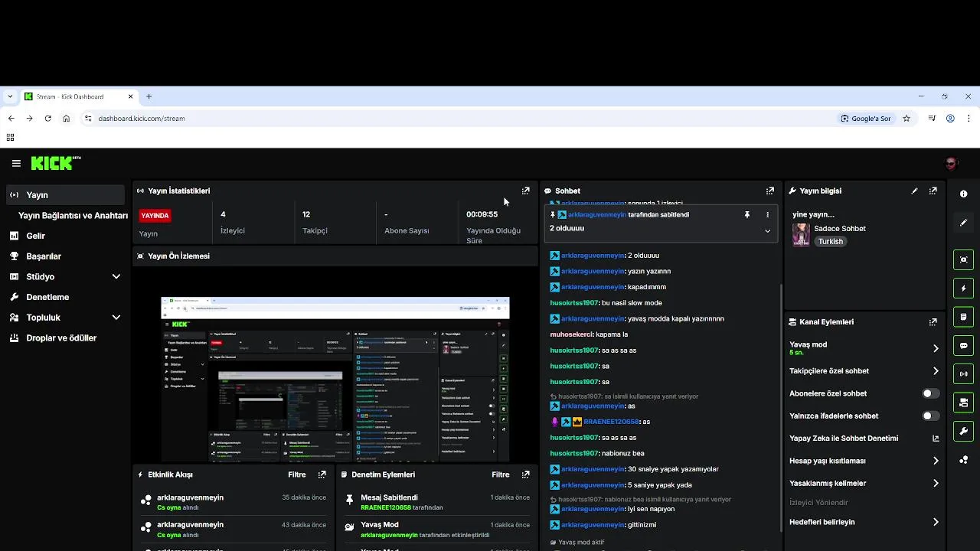Open Yapay Zeka ile Sohbet Denetimi external link
This screenshot has height=551, width=980.
[x=936, y=439]
